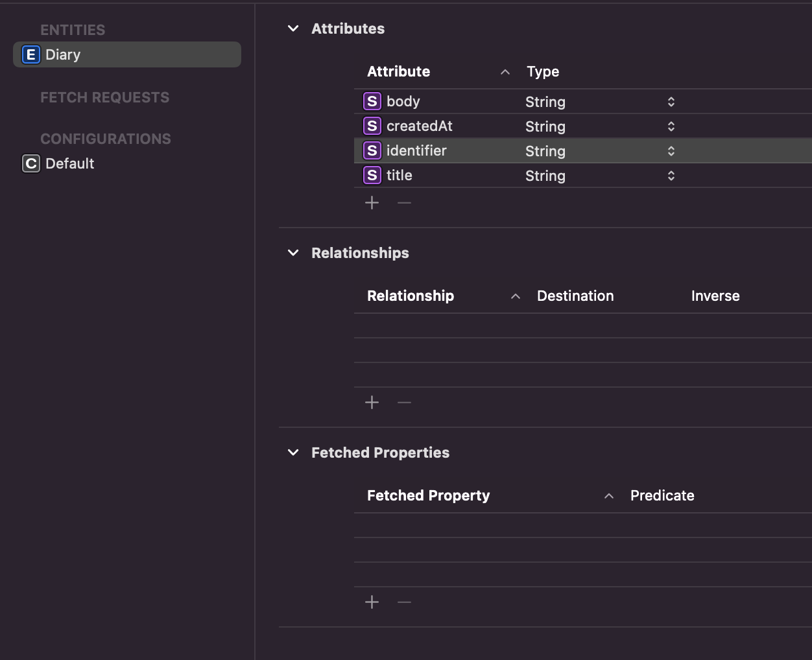Add a new attribute with plus
Screen dimensions: 812x660
[372, 203]
